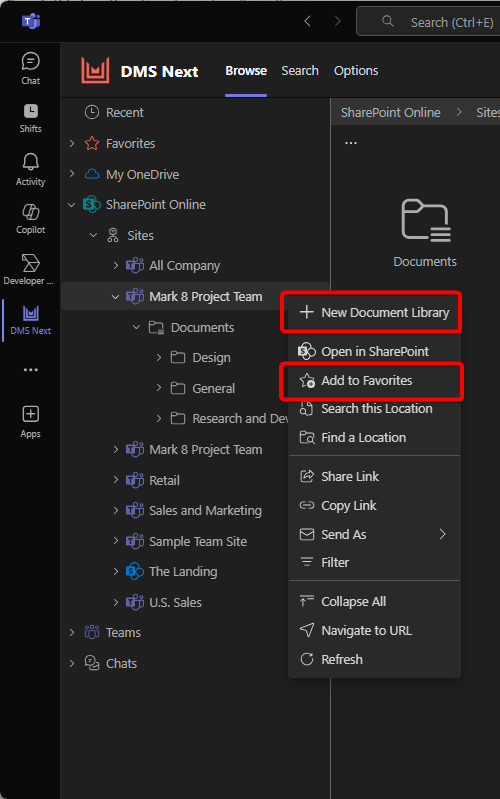Expand the Sales and Marketing site
Screen dimensions: 500x799
pyautogui.click(x=116, y=511)
